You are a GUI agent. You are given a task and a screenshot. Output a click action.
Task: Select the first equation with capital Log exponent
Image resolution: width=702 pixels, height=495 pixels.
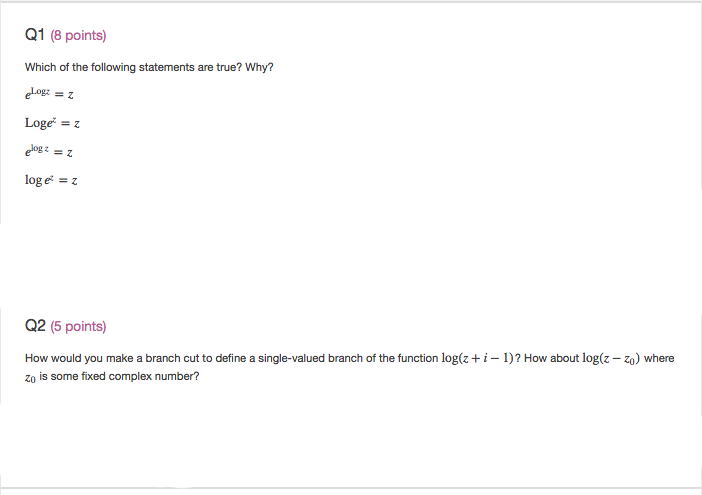(x=52, y=94)
